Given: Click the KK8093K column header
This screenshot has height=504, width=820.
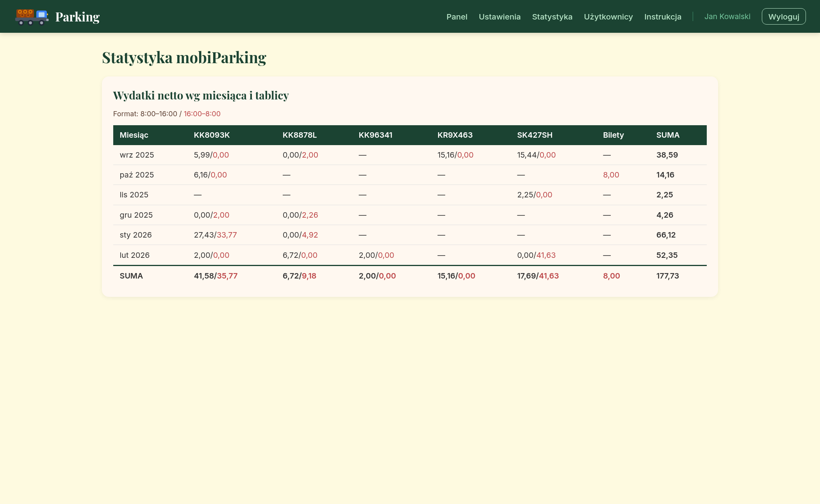Looking at the screenshot, I should 212,135.
